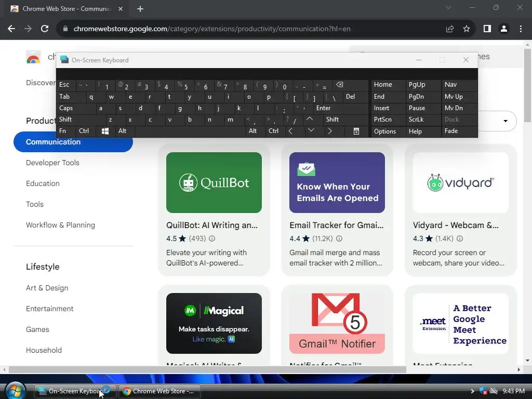Open a new tab with the plus button
This screenshot has height=399, width=532.
(140, 9)
